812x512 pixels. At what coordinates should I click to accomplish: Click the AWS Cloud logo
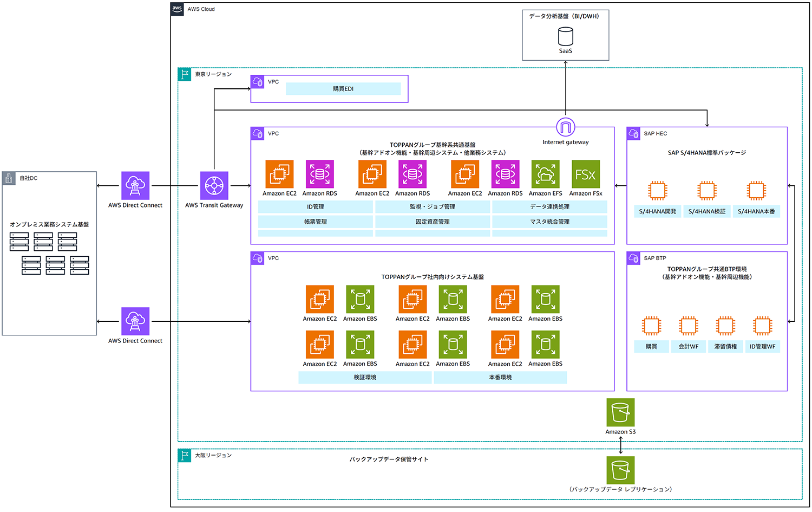click(177, 9)
